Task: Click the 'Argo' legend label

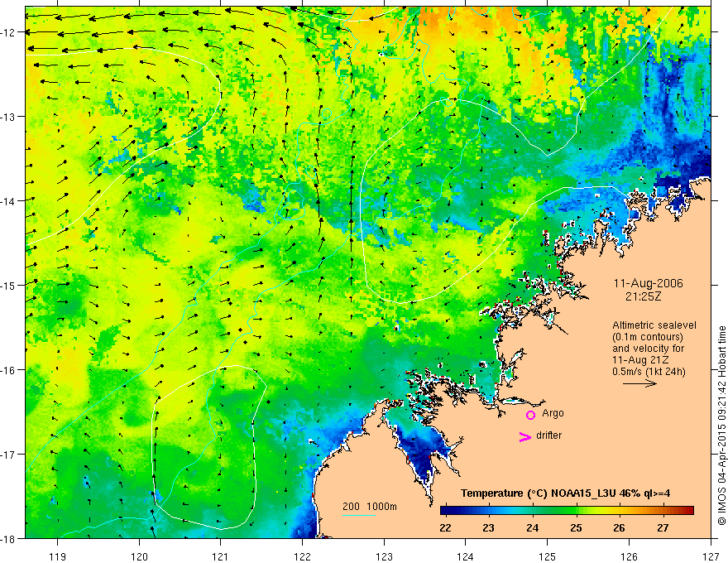Action: click(553, 413)
